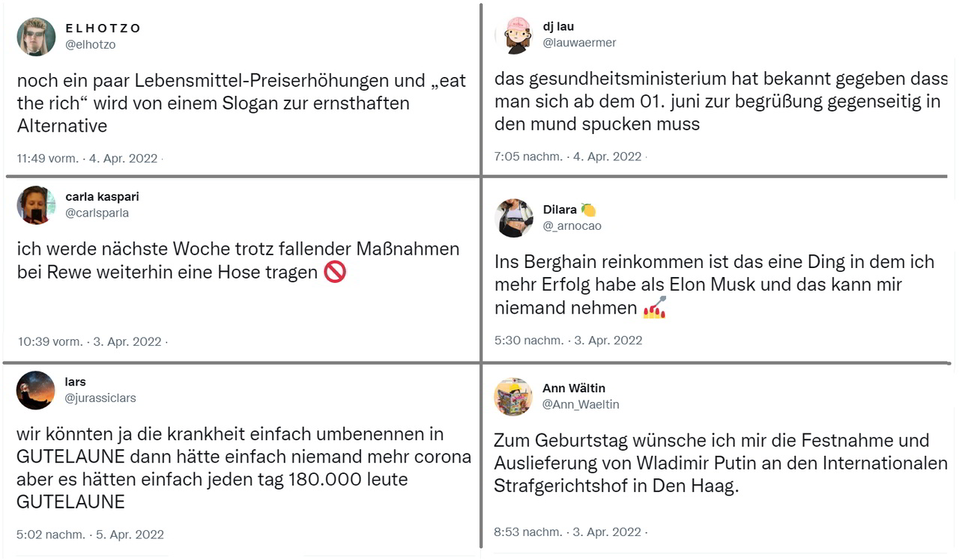Open the @elhotzo handle

pos(91,44)
